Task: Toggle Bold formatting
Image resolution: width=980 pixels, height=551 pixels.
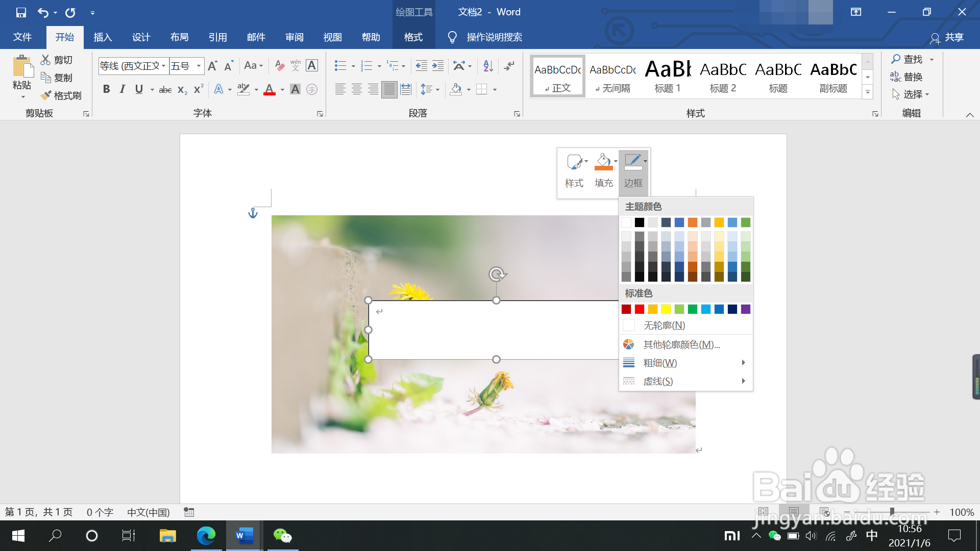Action: point(106,89)
